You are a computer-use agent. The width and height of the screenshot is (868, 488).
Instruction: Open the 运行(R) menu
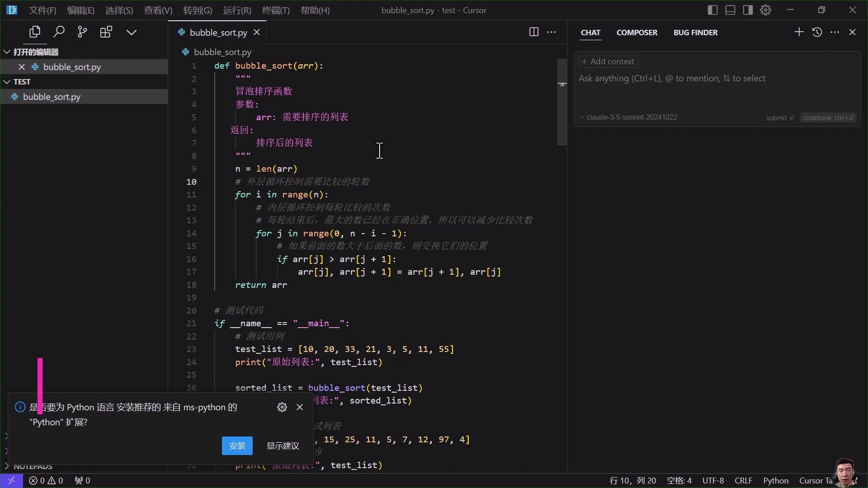click(x=236, y=10)
